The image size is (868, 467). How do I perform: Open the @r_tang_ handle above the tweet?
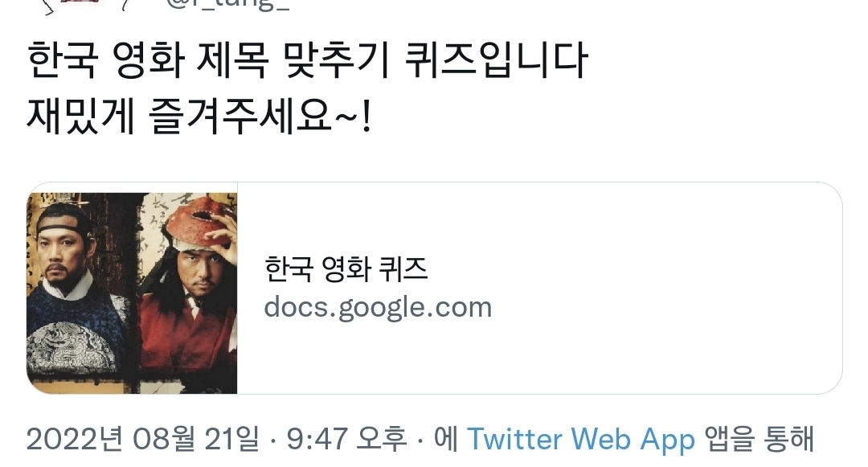pyautogui.click(x=227, y=6)
